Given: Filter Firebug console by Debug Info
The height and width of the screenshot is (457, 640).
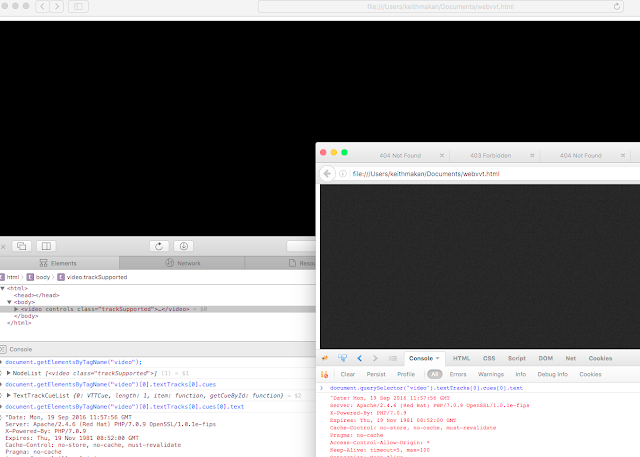Looking at the screenshot, I should coord(552,374).
